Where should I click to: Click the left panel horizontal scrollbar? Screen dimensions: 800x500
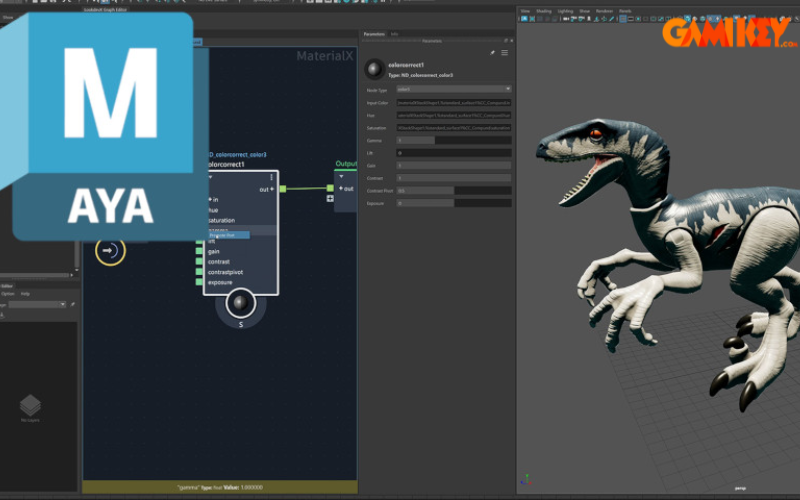click(x=35, y=275)
